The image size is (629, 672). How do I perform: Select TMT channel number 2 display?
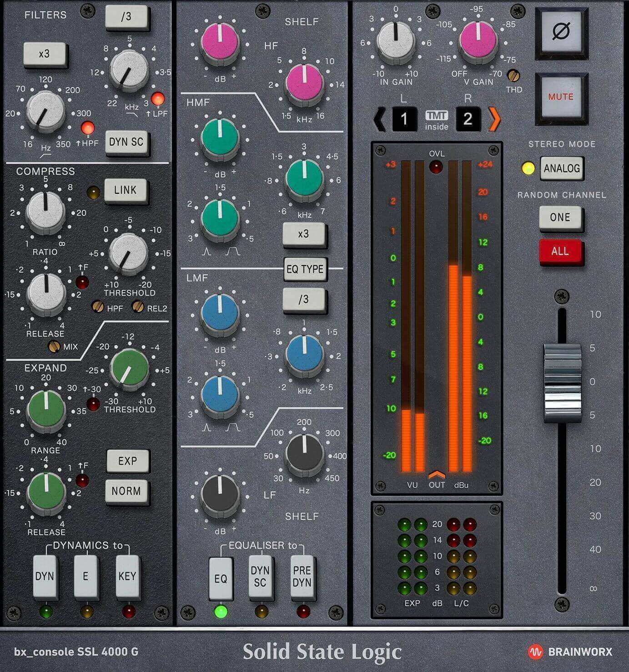click(x=468, y=120)
